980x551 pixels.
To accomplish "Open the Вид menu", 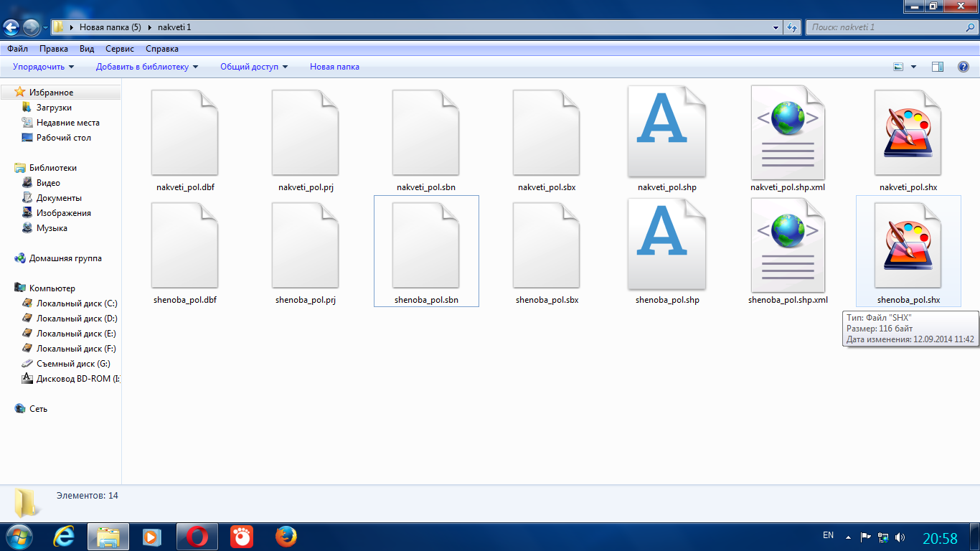I will click(x=87, y=49).
